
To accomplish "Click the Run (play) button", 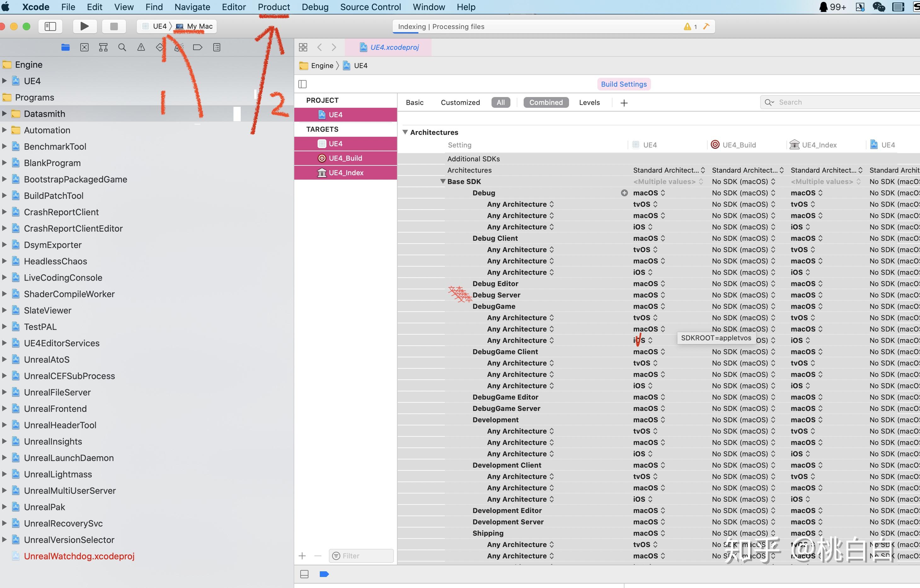I will 84,26.
